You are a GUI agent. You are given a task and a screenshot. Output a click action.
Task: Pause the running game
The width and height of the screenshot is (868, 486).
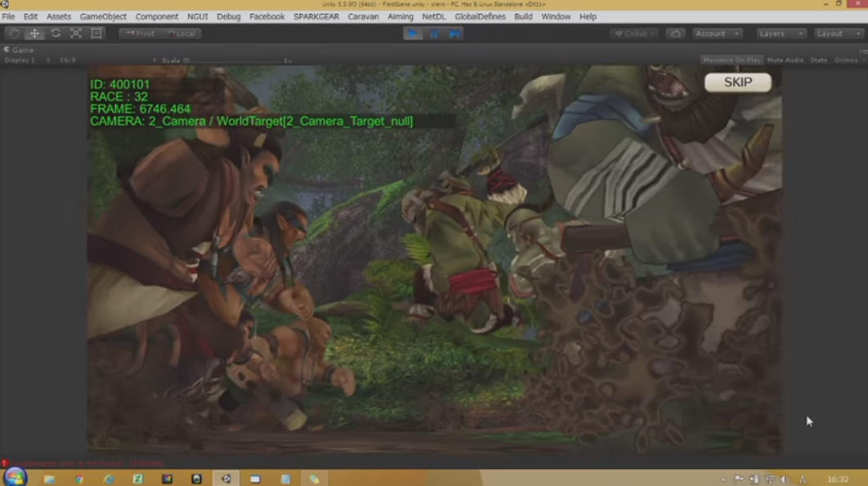434,33
